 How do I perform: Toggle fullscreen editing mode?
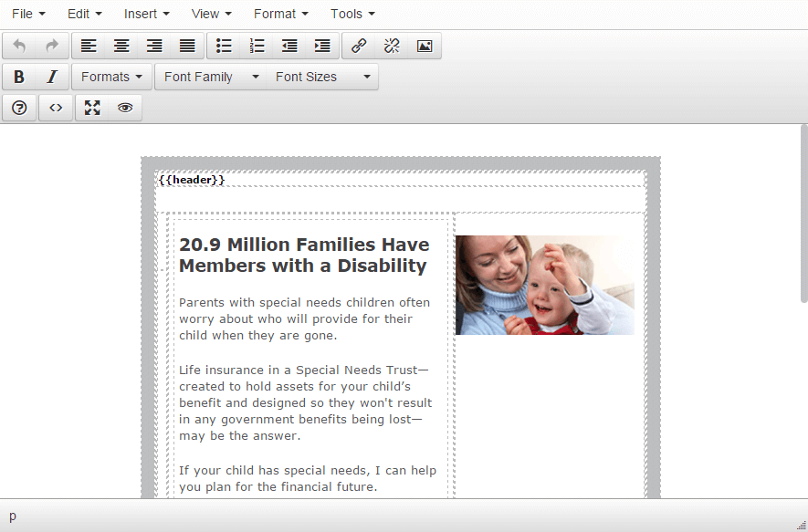point(91,108)
